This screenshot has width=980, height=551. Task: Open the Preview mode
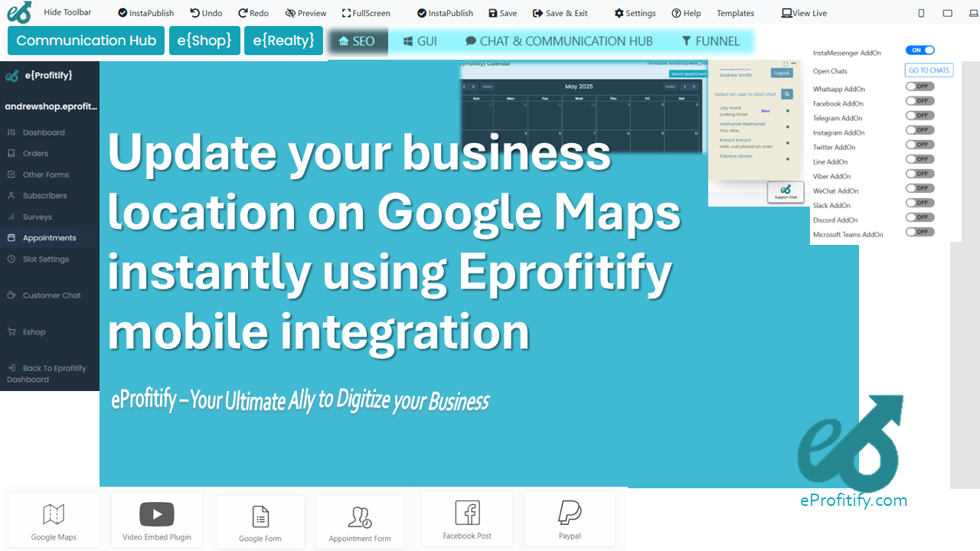305,13
